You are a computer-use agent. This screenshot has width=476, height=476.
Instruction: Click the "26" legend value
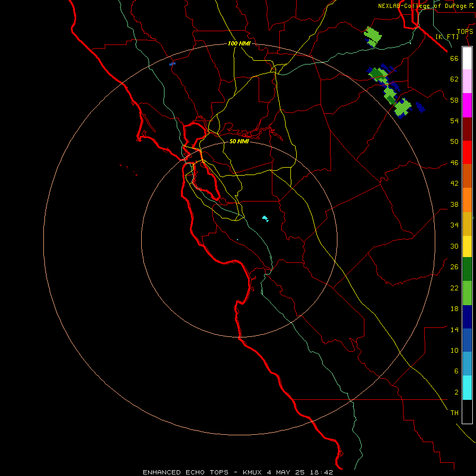(454, 267)
